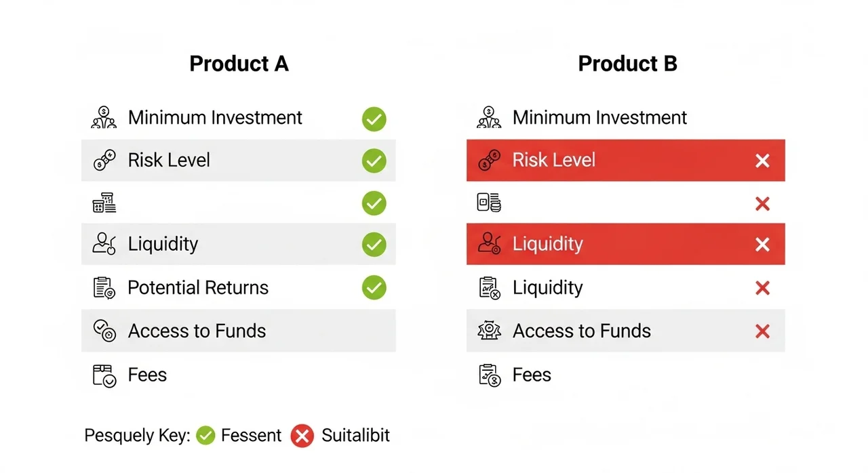Toggle the green checkmark beside Potential Returns
The height and width of the screenshot is (473, 868).
(374, 287)
